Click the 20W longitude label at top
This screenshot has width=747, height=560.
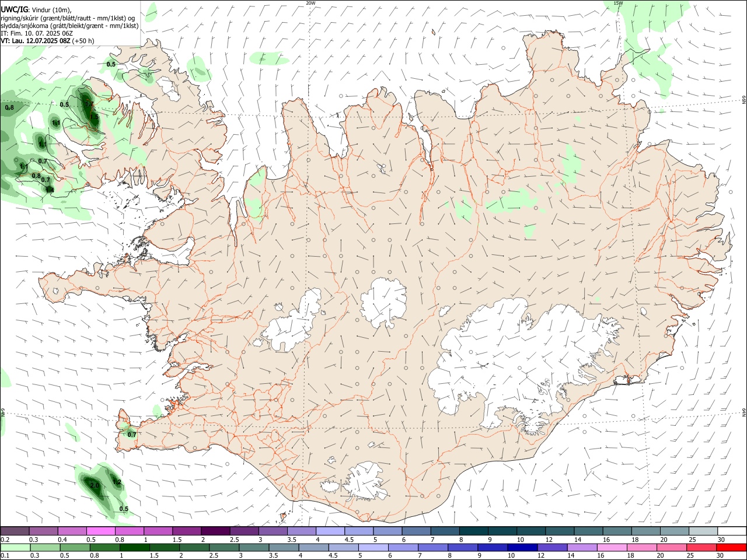tap(310, 3)
